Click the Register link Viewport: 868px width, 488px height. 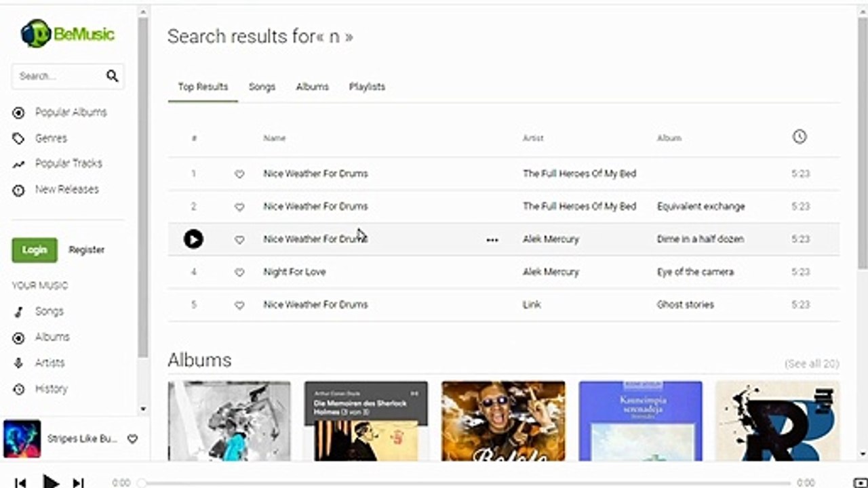(x=87, y=250)
